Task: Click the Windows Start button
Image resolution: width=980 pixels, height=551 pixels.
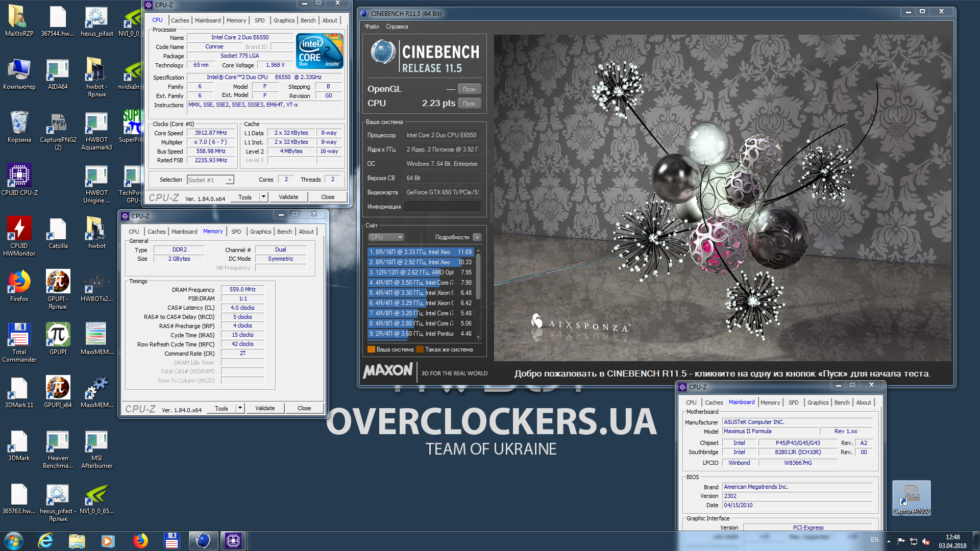Action: [x=14, y=540]
